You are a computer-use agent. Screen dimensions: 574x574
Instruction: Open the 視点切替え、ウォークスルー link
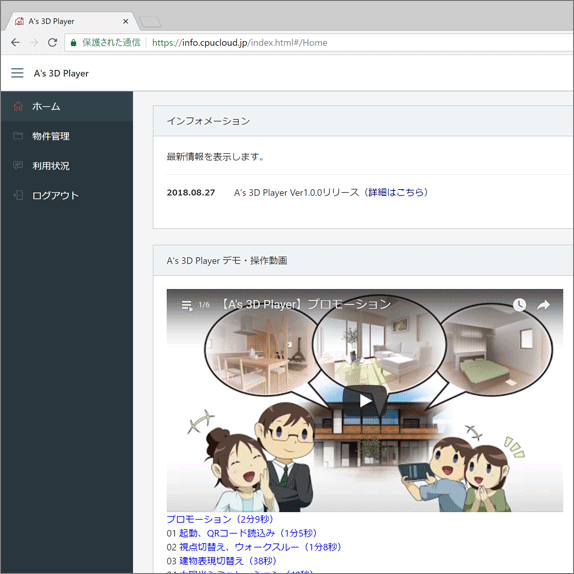(260, 547)
